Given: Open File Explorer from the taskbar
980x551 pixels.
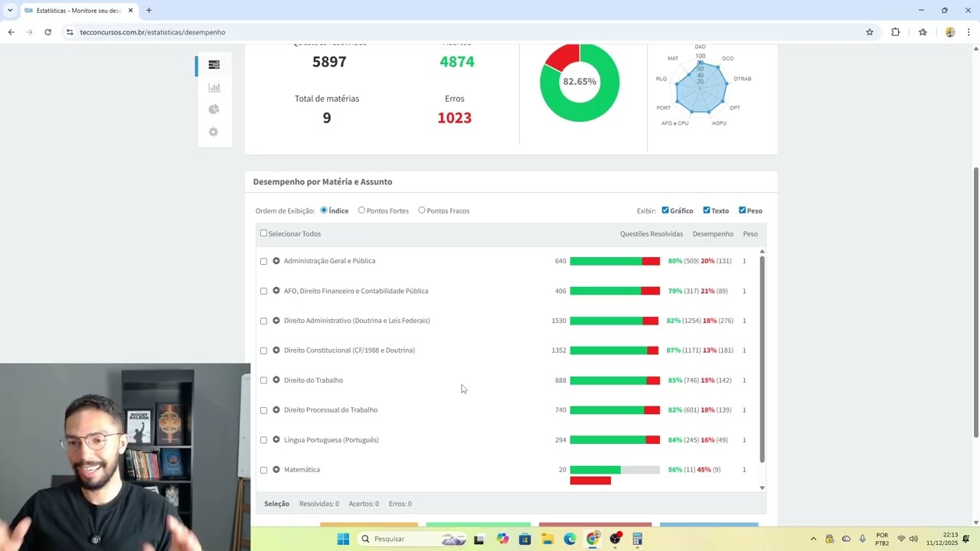Looking at the screenshot, I should (x=547, y=539).
